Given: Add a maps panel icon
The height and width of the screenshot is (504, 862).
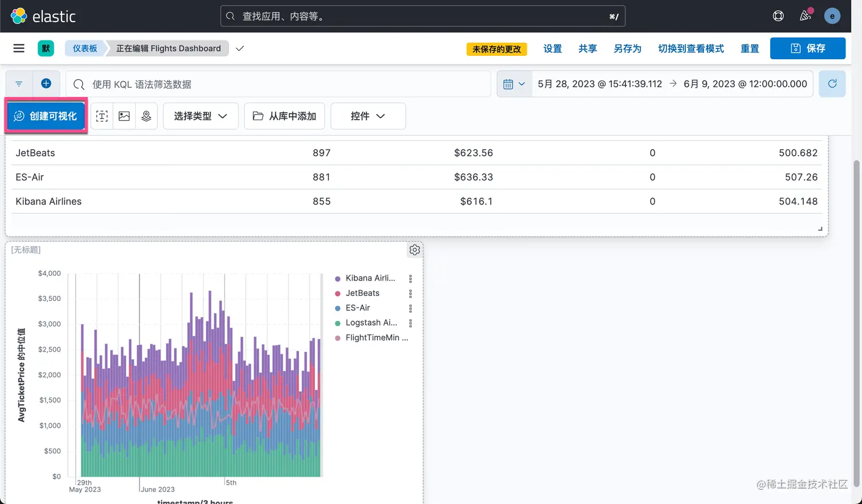Looking at the screenshot, I should (147, 116).
